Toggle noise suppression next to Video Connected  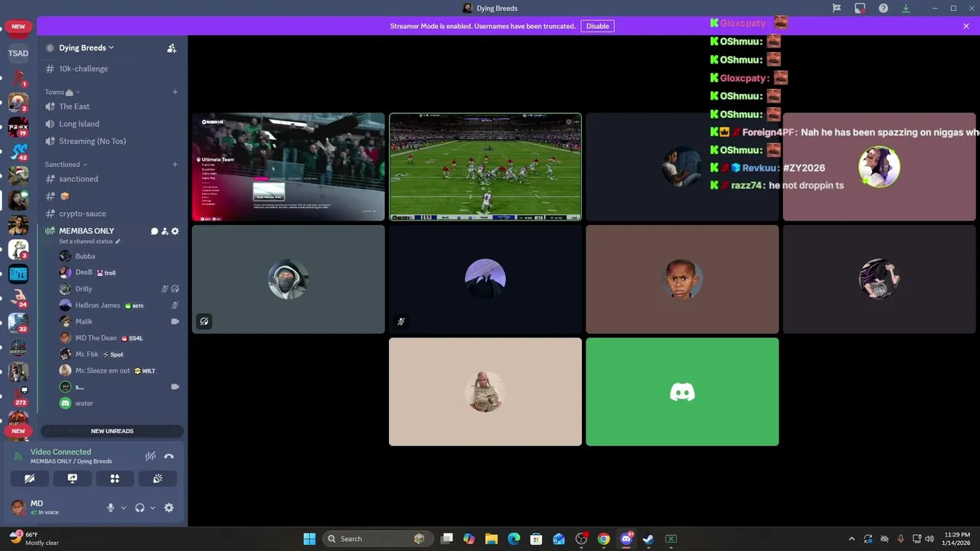(x=150, y=456)
